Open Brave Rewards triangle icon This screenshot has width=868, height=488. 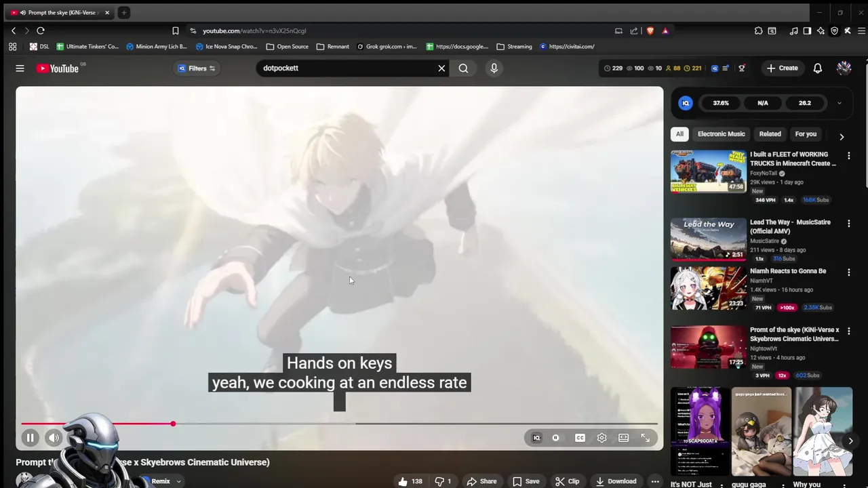(665, 30)
